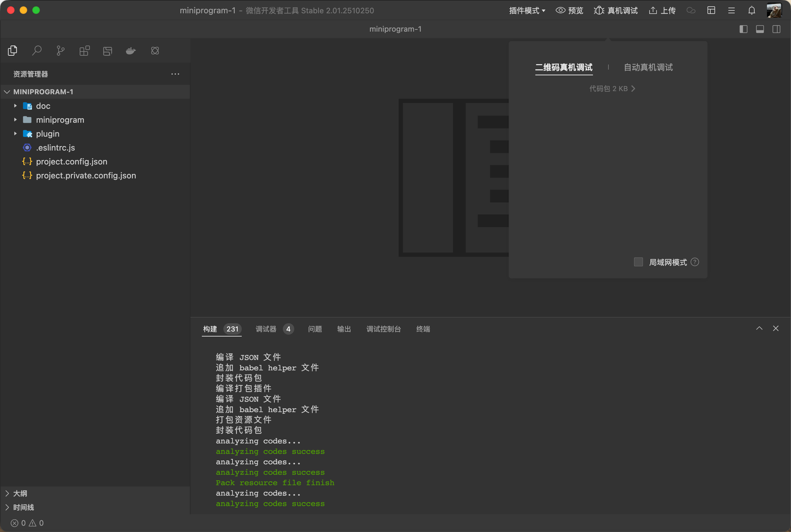Open the Search panel icon

(x=37, y=51)
